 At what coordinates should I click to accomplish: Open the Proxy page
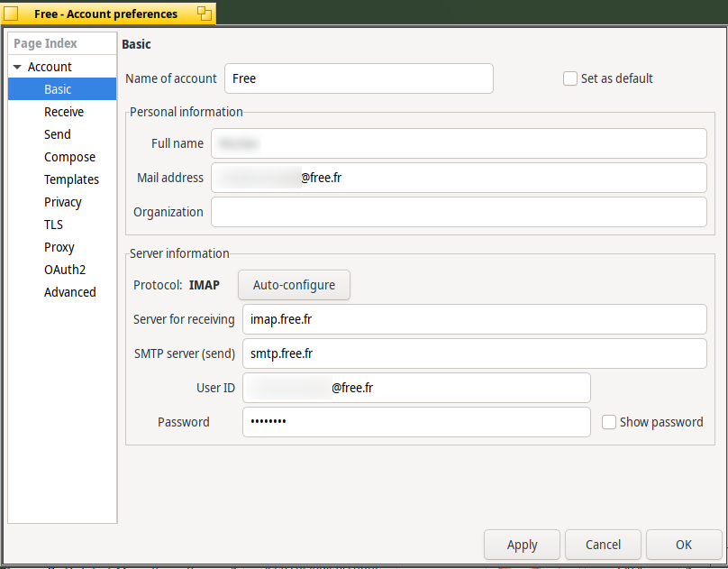tap(62, 247)
